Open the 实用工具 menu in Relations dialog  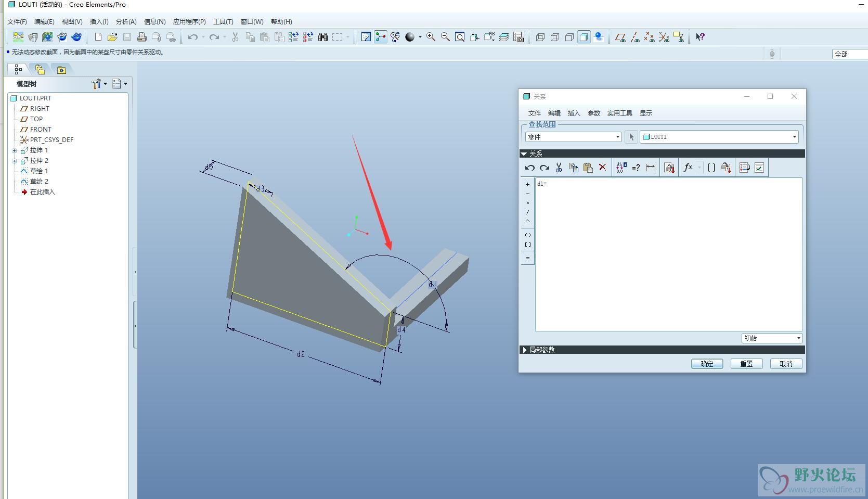pyautogui.click(x=619, y=113)
